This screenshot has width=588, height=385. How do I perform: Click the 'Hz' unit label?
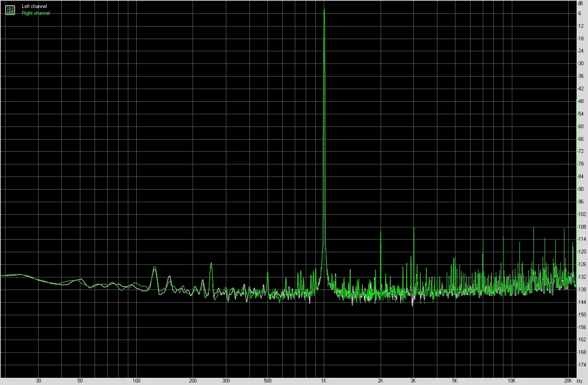coord(580,381)
